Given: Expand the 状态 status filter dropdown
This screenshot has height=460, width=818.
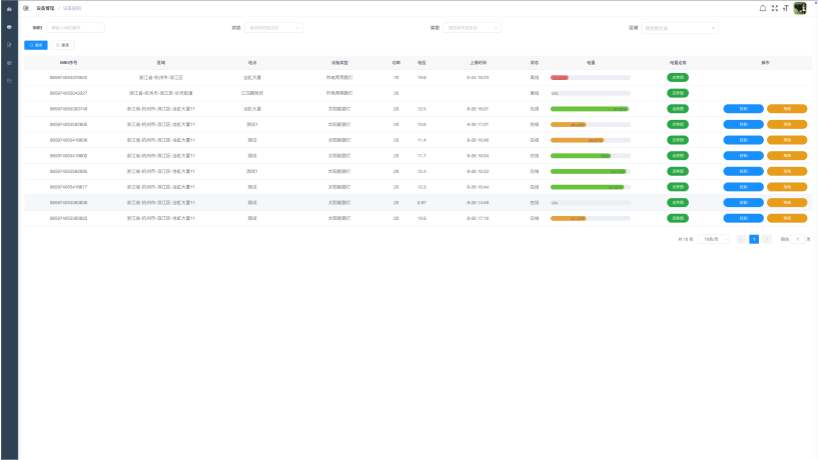Looking at the screenshot, I should point(274,28).
